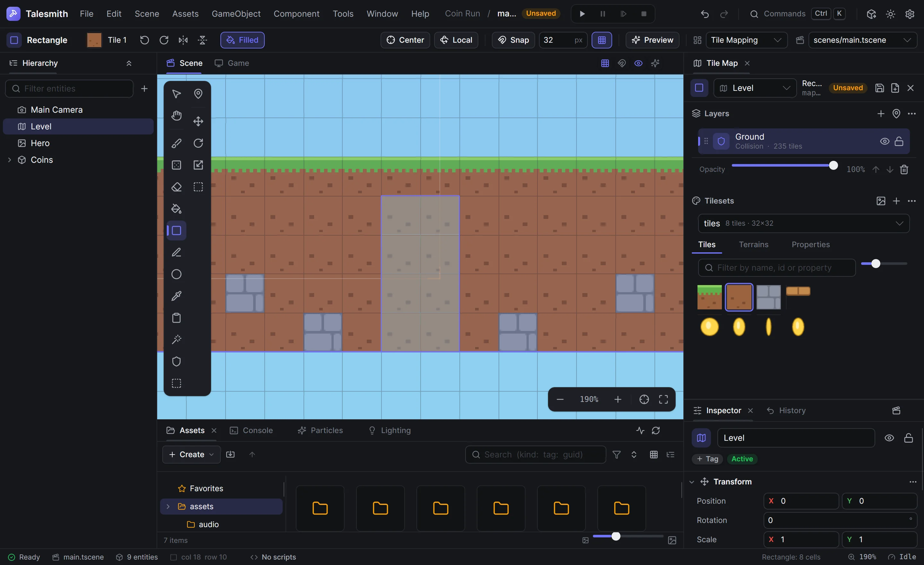This screenshot has width=924, height=565.
Task: Click the Preview button
Action: 652,40
